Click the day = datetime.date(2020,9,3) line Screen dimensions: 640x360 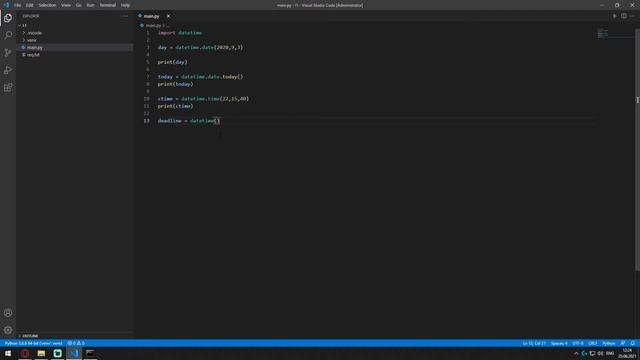[x=200, y=47]
